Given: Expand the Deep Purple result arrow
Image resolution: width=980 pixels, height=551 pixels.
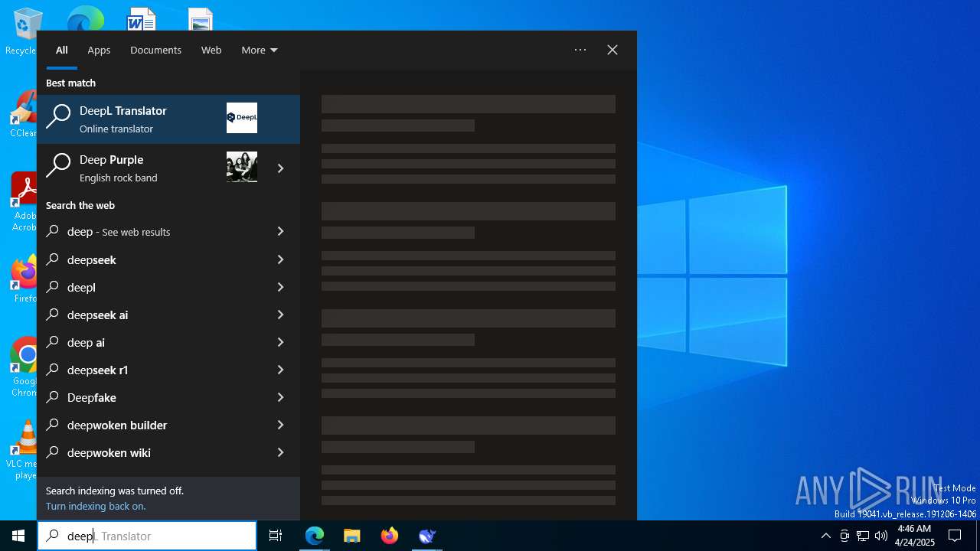Looking at the screenshot, I should point(280,168).
